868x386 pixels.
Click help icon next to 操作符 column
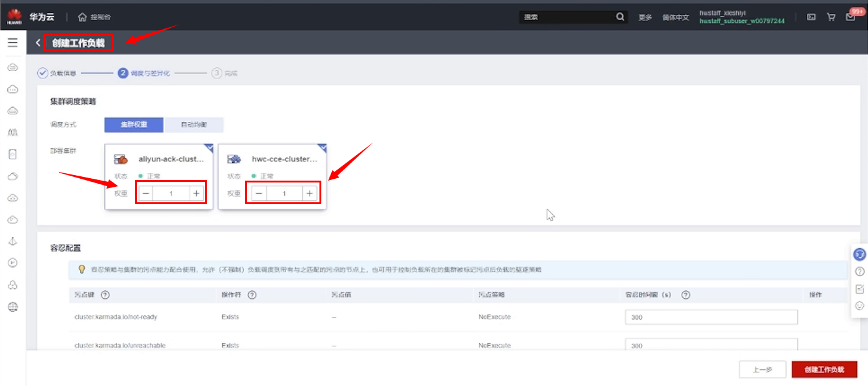click(x=252, y=295)
